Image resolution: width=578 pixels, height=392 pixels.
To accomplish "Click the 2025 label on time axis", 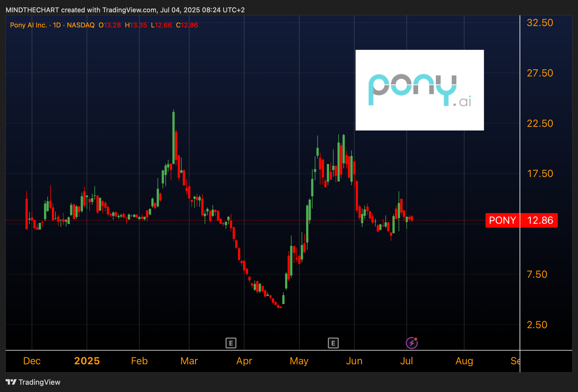I will 87,361.
